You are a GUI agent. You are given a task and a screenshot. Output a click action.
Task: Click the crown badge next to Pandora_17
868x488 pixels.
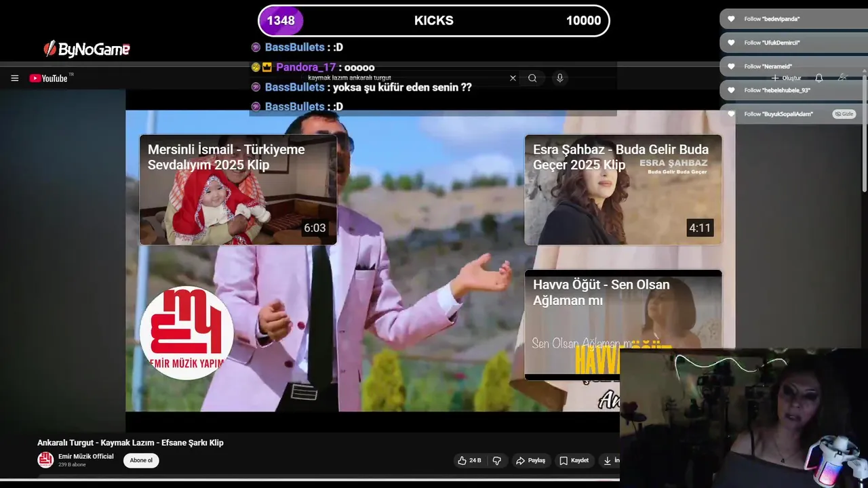coord(267,67)
